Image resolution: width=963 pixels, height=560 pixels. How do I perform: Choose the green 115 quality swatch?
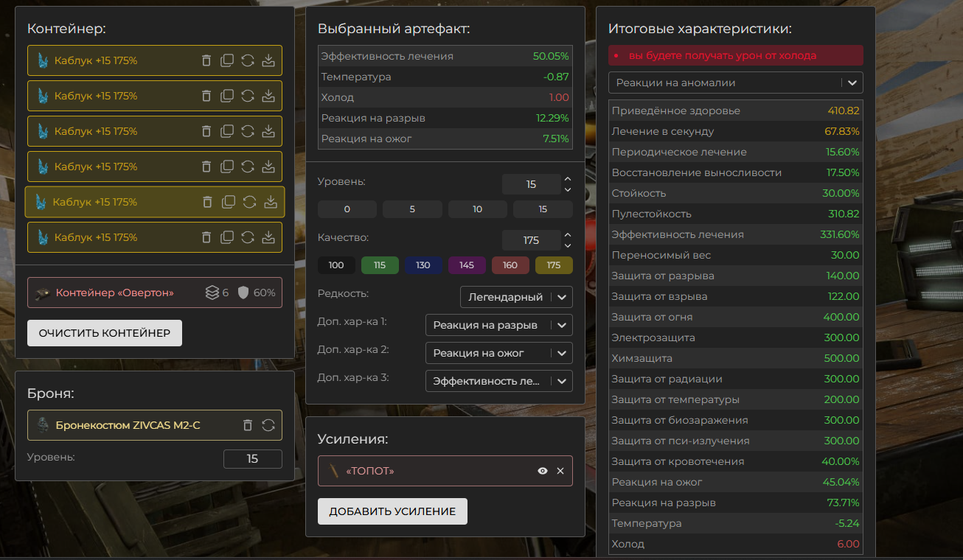pyautogui.click(x=380, y=265)
